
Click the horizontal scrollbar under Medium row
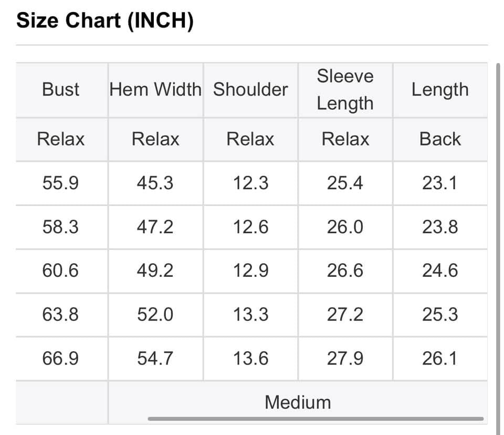click(x=316, y=419)
